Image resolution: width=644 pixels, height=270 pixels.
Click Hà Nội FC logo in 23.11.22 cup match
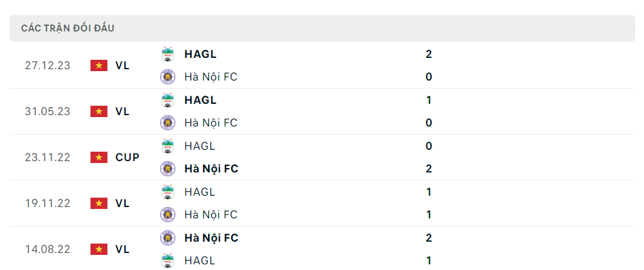(167, 169)
